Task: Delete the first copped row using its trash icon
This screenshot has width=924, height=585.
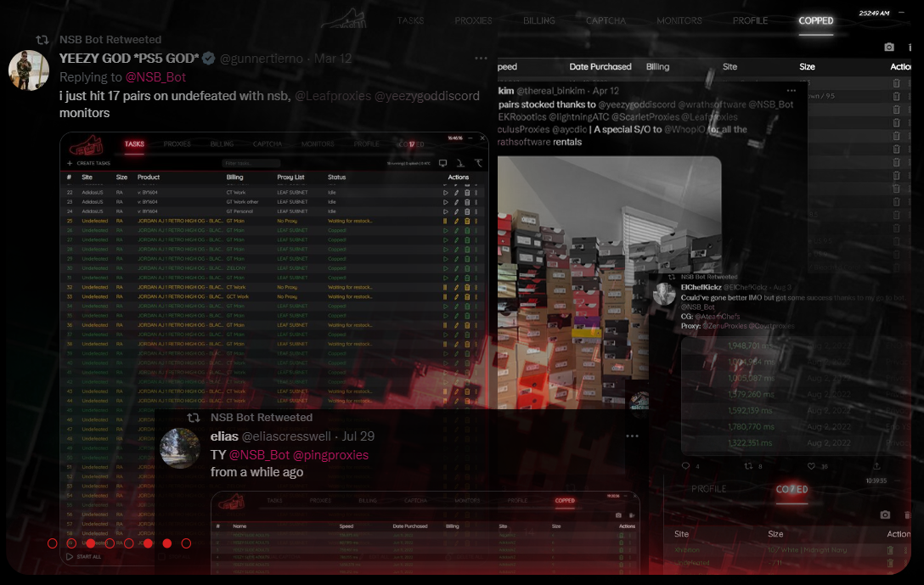Action: pyautogui.click(x=897, y=83)
